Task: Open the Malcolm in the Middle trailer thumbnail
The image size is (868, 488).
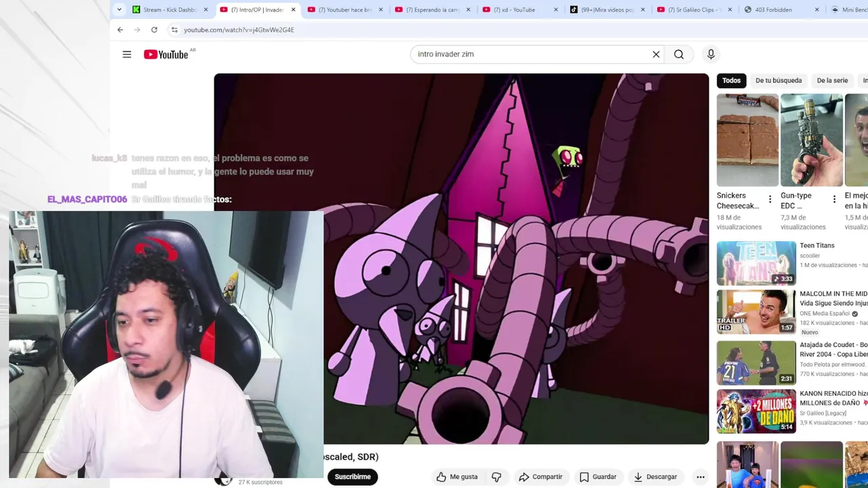Action: tap(756, 312)
